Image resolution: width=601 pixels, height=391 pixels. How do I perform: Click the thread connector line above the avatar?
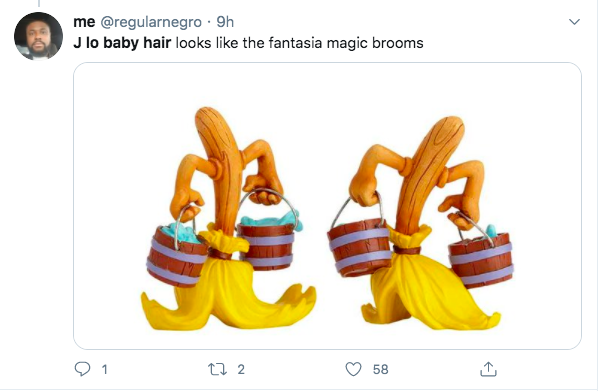tap(39, 3)
